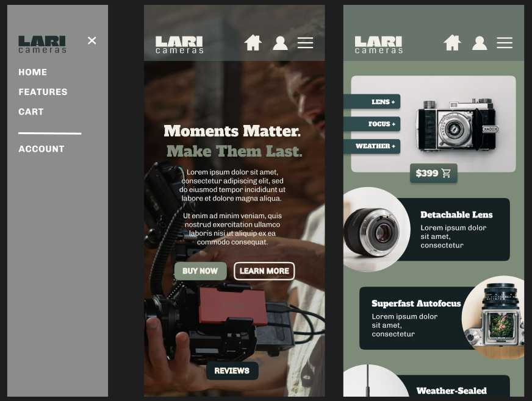Viewport: 532px width, 401px height.
Task: Select FEATURES in the side menu
Action: point(43,92)
